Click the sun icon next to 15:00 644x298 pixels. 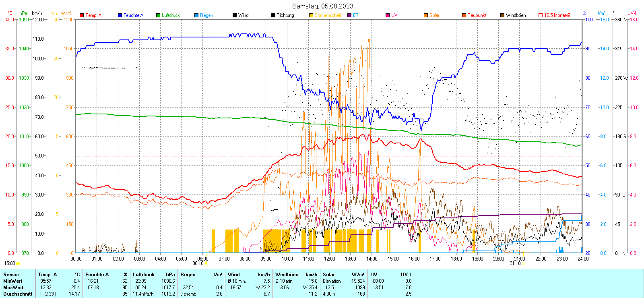tap(18, 263)
